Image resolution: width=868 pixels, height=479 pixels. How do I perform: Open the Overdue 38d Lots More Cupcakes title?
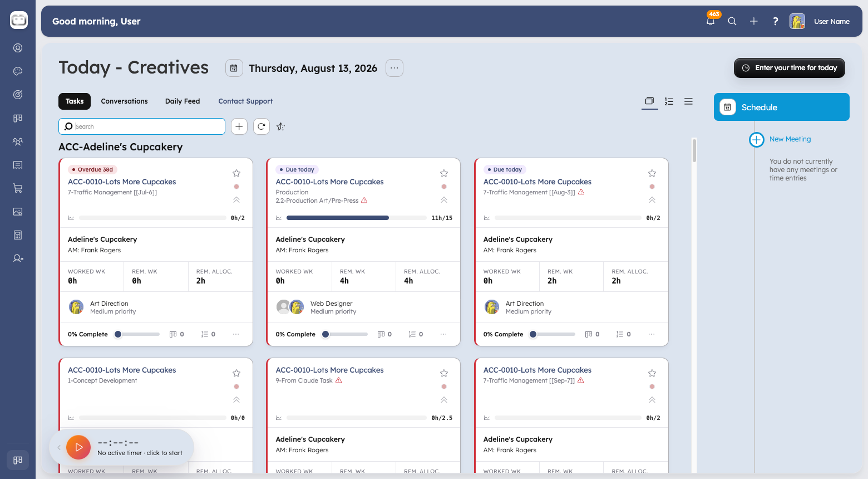pos(122,182)
